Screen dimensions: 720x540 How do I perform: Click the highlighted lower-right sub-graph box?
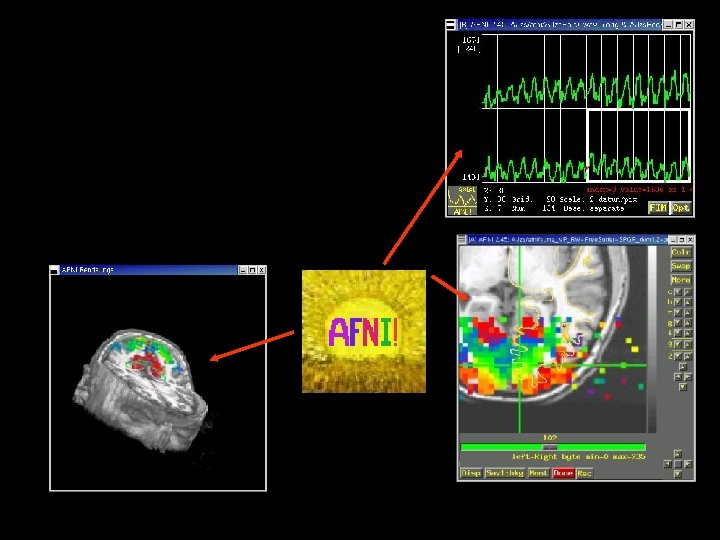(639, 146)
